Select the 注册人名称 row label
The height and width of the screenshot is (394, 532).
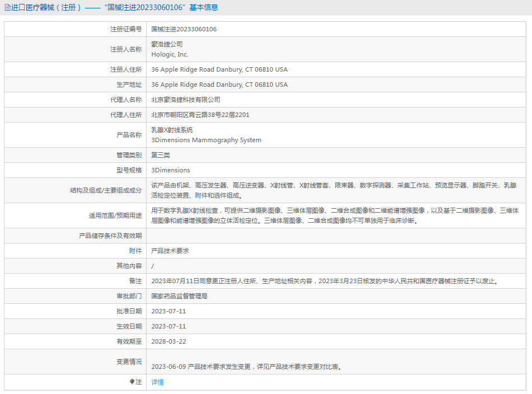(x=126, y=49)
